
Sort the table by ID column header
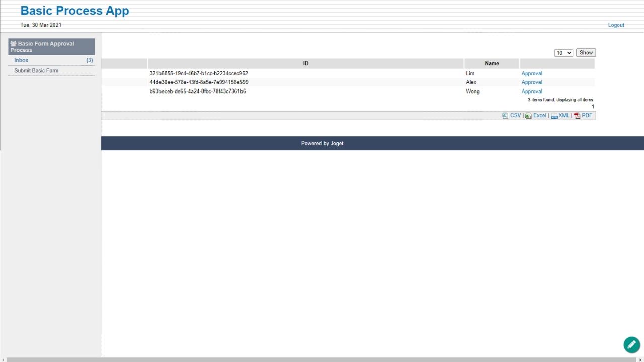coord(305,64)
